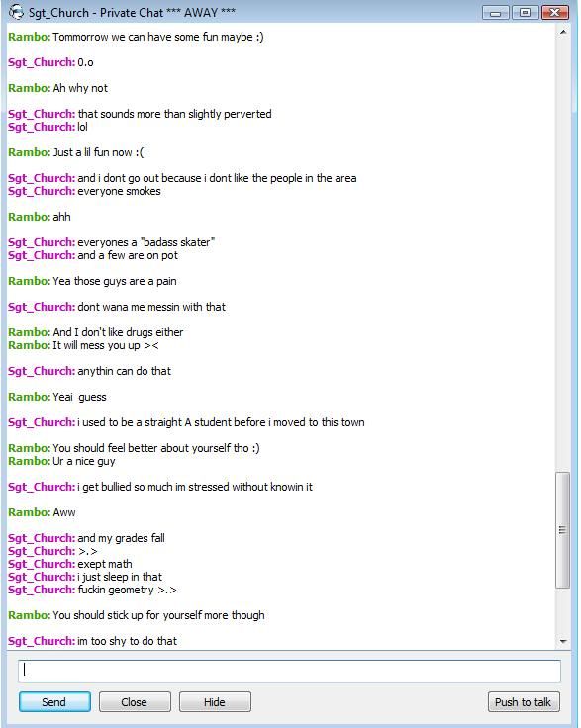The height and width of the screenshot is (728, 581).
Task: Click the chat app icon in title bar
Action: tap(16, 12)
